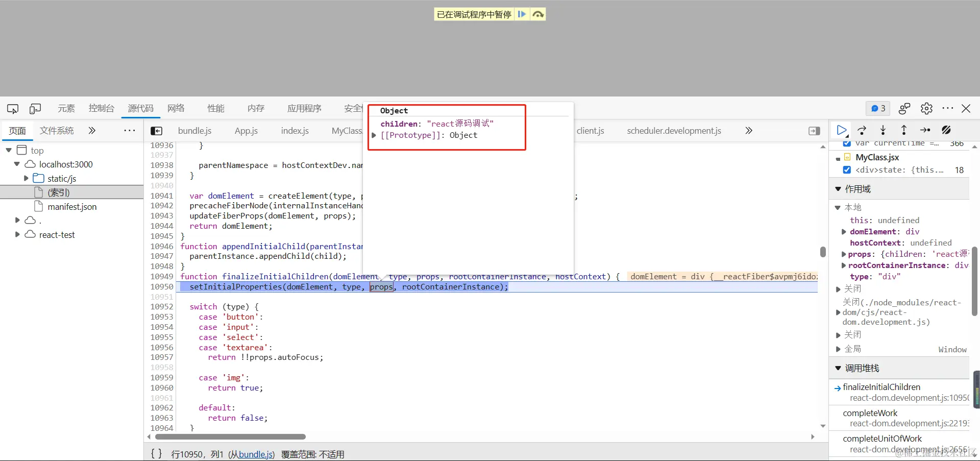Screen dimensions: 980x461
Task: Switch to bundle.js file tab
Action: [x=194, y=131]
